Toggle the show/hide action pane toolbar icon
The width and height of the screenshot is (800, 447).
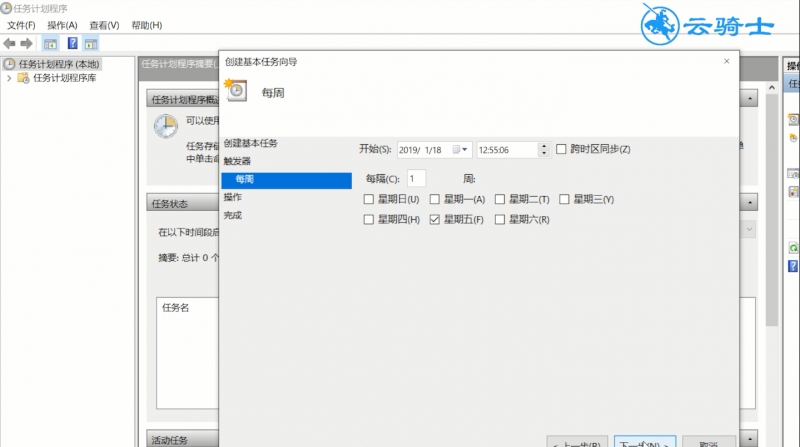point(91,44)
